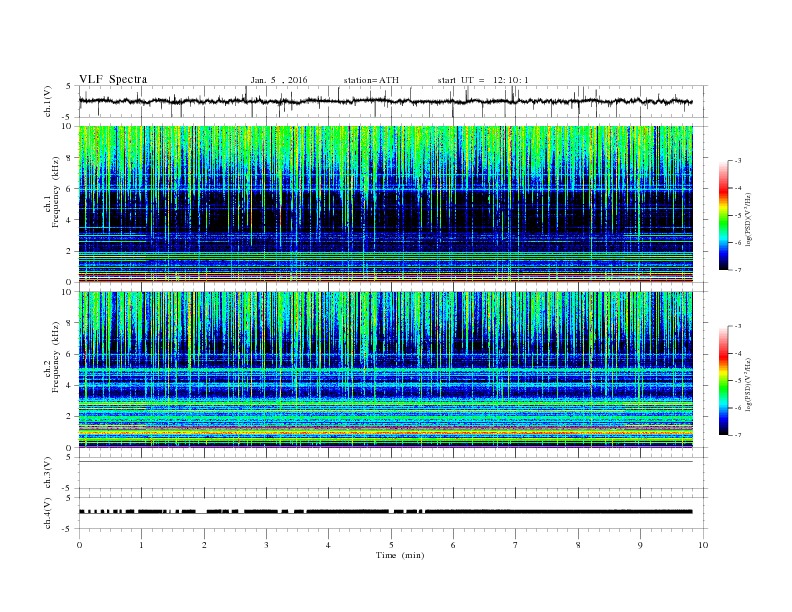Click the 'Time (min)' axis label
Viewport: 792px width, 612px height.
click(x=400, y=555)
